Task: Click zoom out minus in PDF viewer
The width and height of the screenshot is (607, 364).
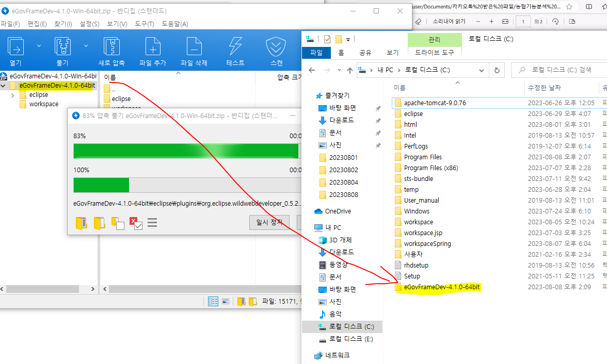Action: pos(478,22)
